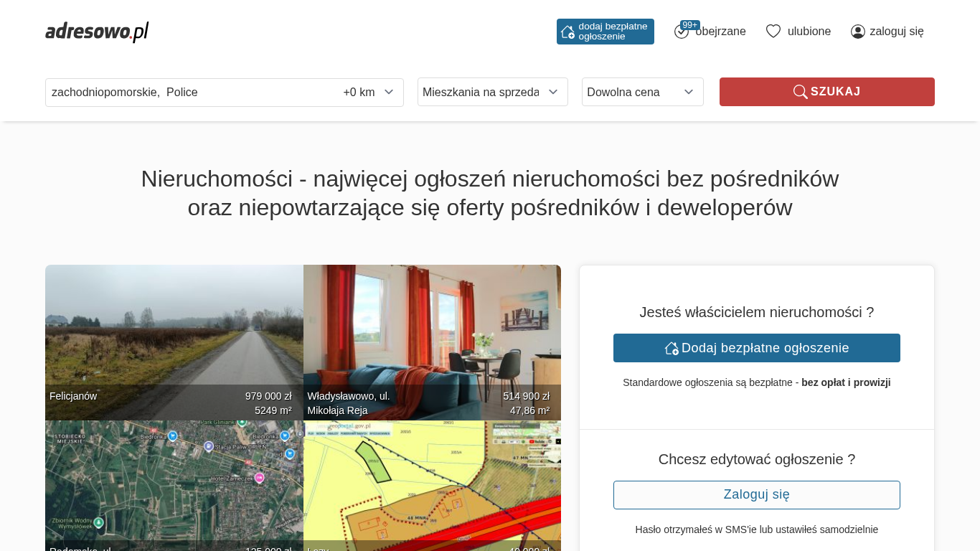Click the 99+ viewed badge

(x=689, y=25)
